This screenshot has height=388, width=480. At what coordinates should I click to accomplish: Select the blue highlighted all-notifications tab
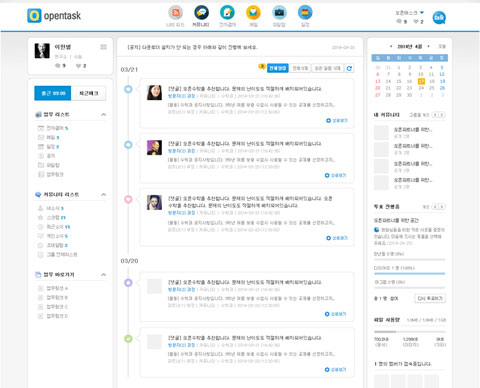(x=278, y=68)
